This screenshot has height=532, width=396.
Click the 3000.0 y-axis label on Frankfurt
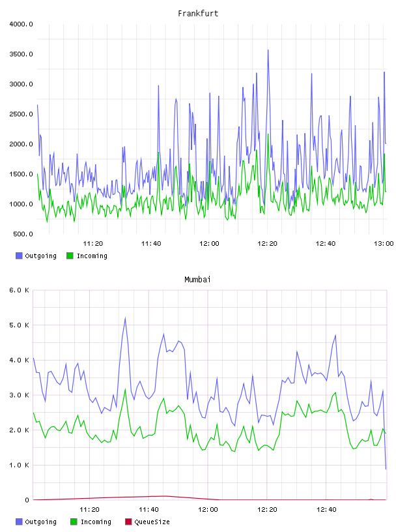click(21, 84)
